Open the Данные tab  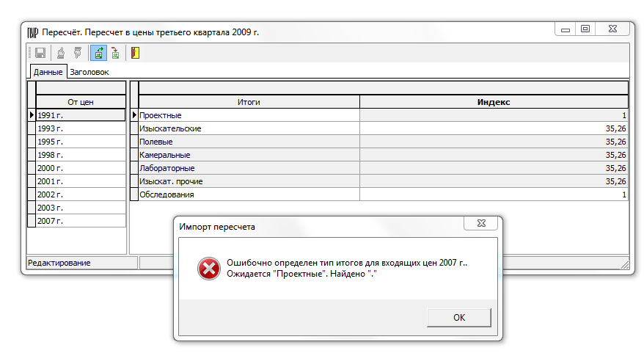pos(48,72)
